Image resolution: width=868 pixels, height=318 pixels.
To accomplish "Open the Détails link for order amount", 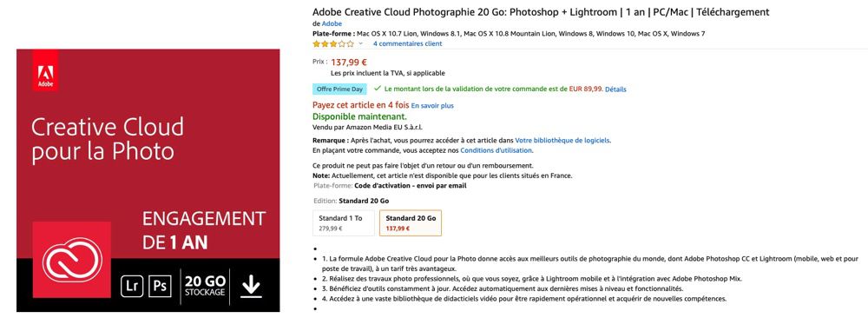I will tap(615, 89).
